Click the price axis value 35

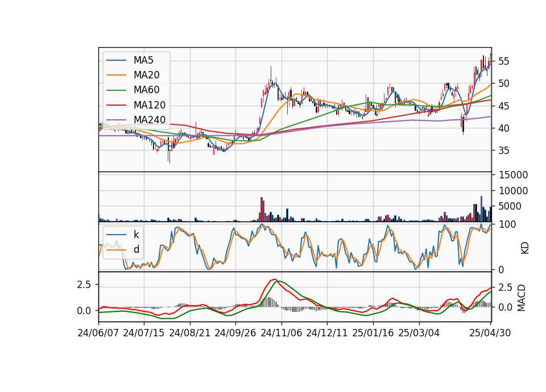tap(504, 151)
